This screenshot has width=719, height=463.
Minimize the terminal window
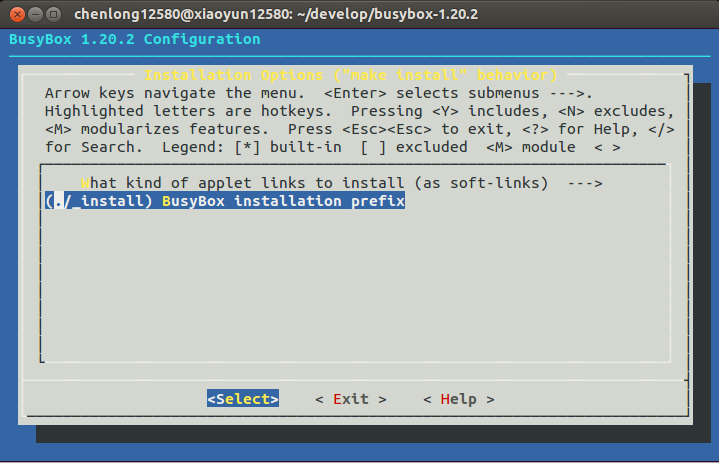pyautogui.click(x=35, y=15)
